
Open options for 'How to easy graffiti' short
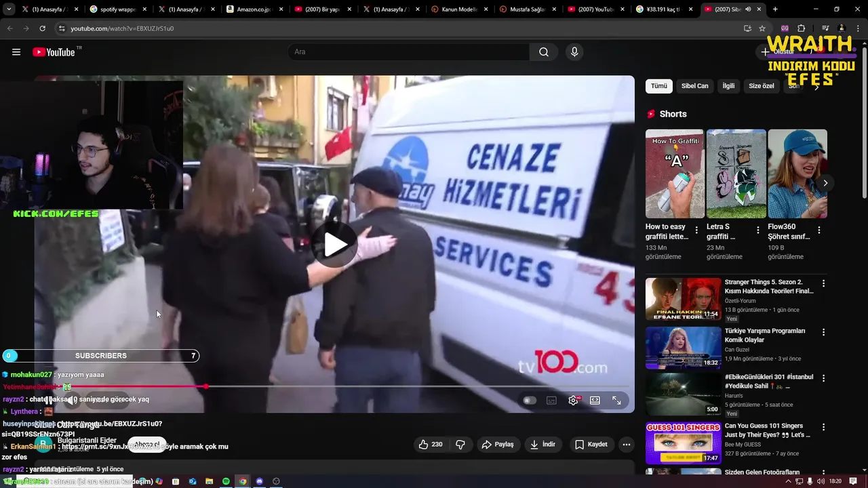coord(696,230)
